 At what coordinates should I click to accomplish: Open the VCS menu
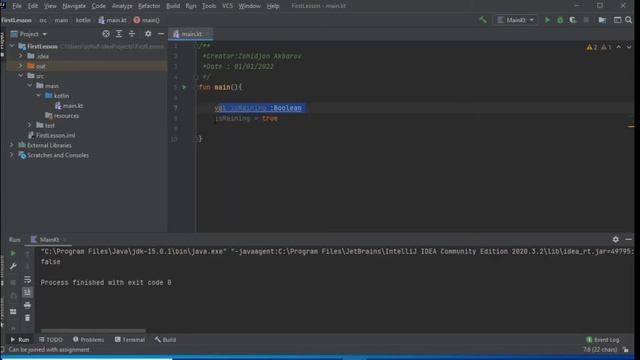pyautogui.click(x=227, y=6)
